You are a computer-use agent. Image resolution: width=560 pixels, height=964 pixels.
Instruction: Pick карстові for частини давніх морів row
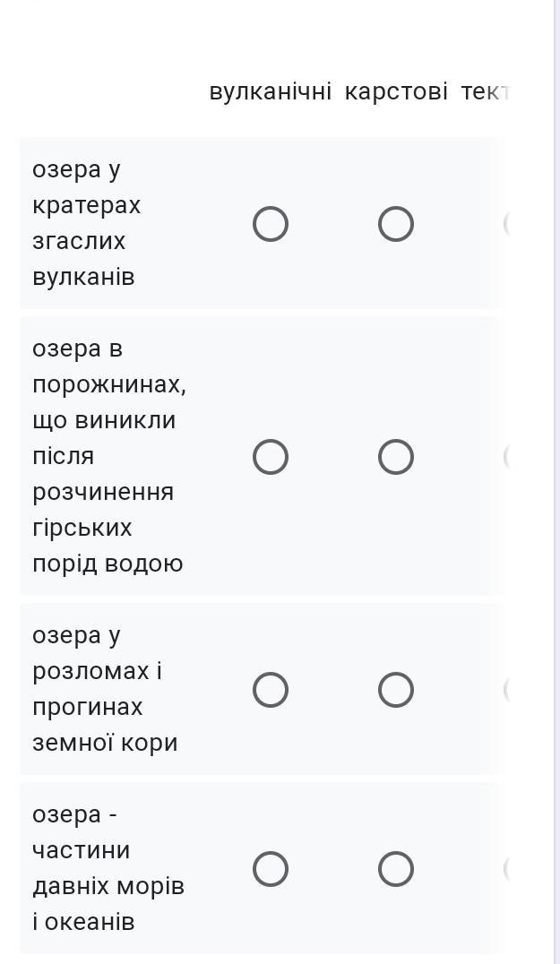point(396,869)
